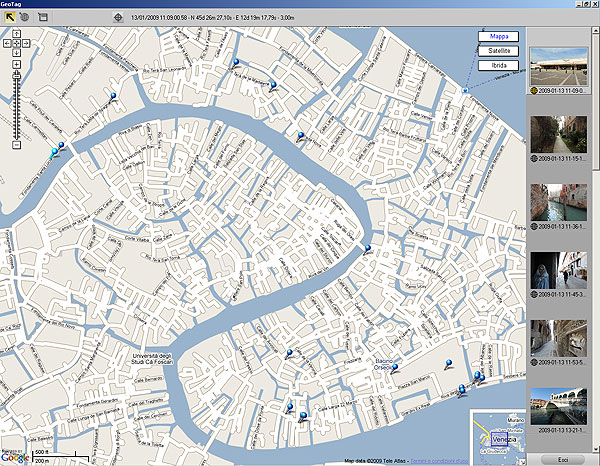The height and width of the screenshot is (466, 600).
Task: Click the Google logo on the map
Action: pyautogui.click(x=15, y=458)
